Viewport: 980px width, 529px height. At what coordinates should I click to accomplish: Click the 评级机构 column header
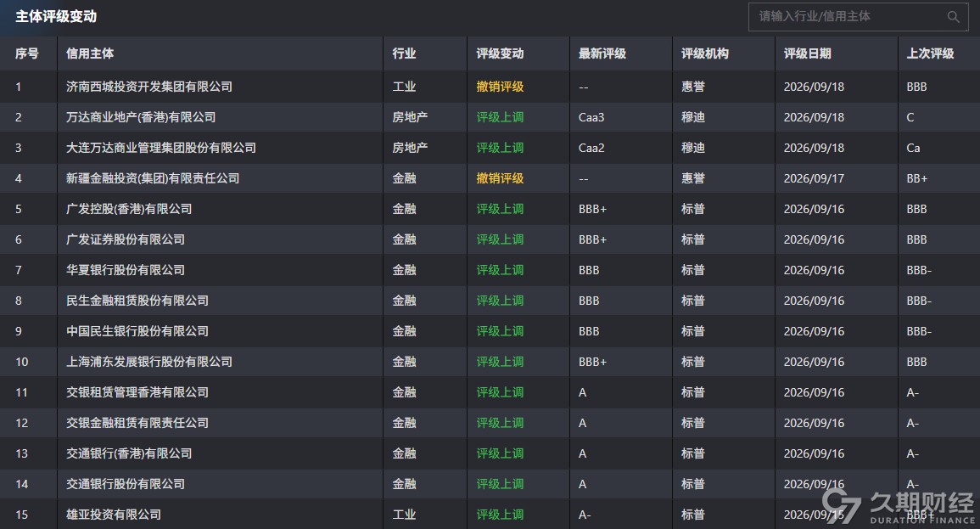tap(705, 53)
